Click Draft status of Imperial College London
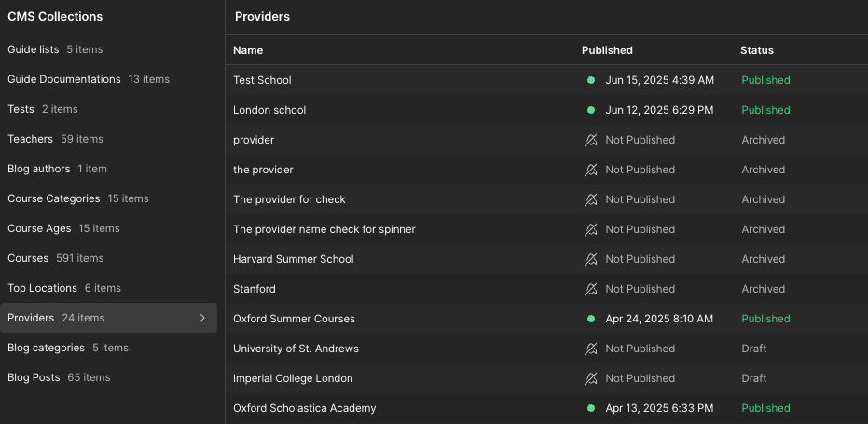This screenshot has width=868, height=424. pos(754,378)
